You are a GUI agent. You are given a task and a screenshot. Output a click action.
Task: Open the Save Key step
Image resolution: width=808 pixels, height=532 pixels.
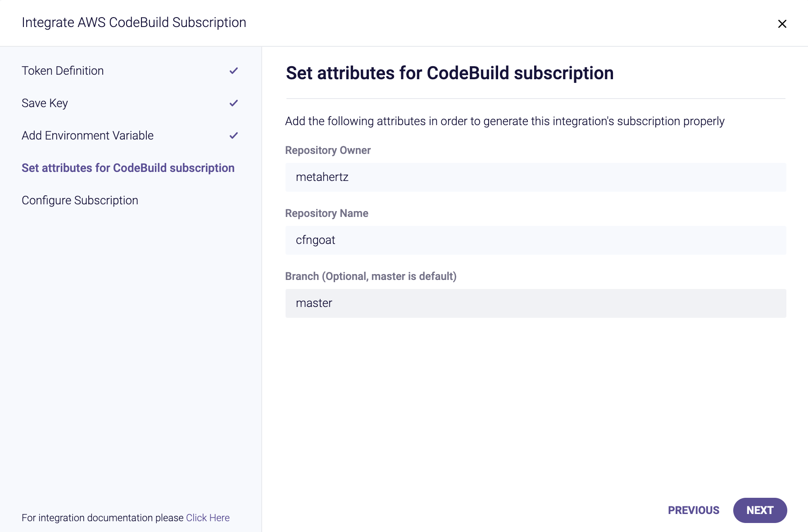(45, 103)
